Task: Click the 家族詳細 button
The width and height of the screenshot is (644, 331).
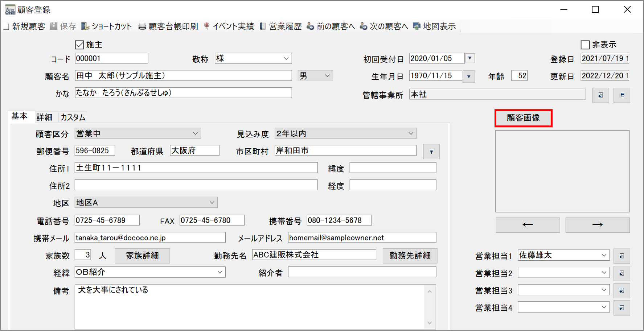Action: coord(142,256)
